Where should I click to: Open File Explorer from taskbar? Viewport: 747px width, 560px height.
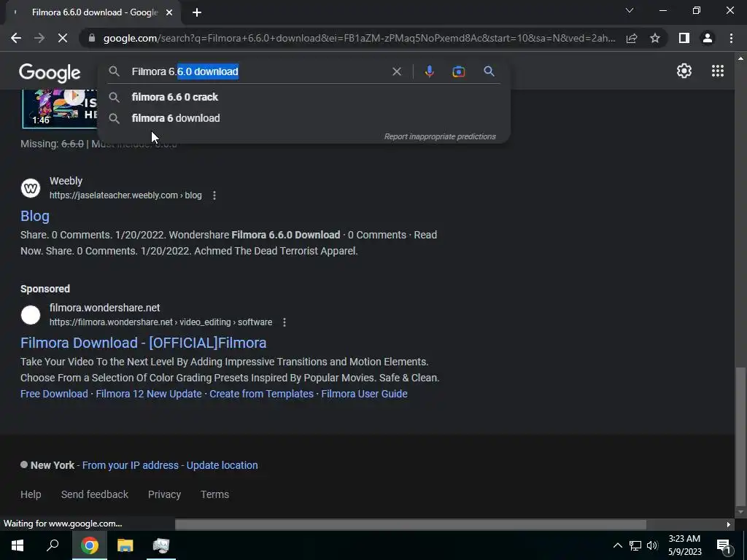coord(125,545)
